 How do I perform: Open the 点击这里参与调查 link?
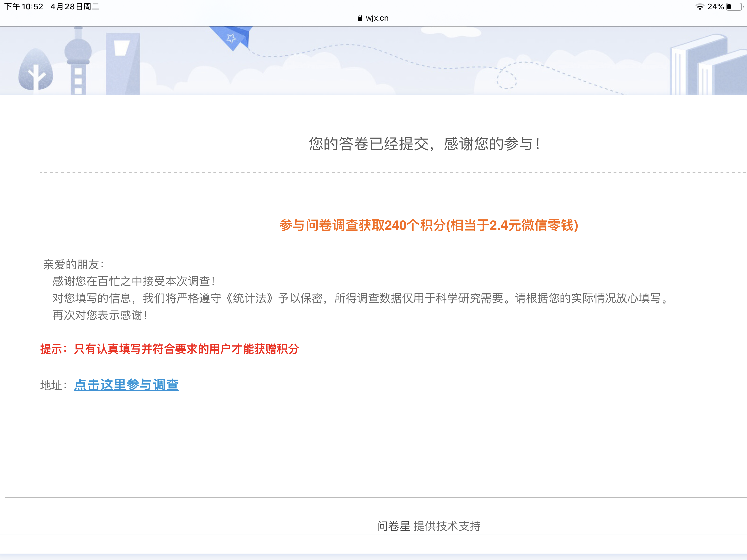126,385
